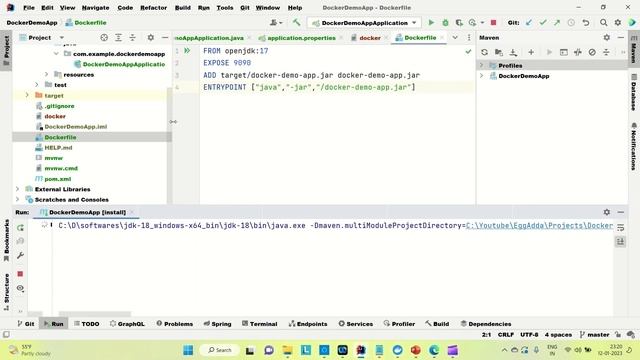This screenshot has width=640, height=360.
Task: Open Dependencies tool window
Action: coord(486,324)
